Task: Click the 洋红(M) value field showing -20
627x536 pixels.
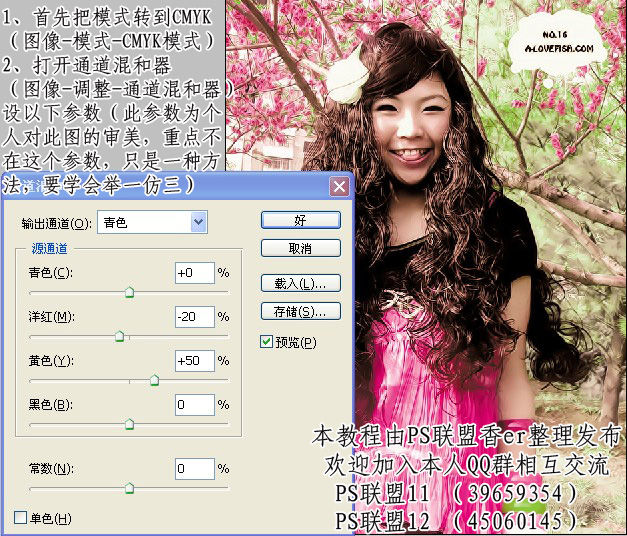Action: pyautogui.click(x=194, y=317)
